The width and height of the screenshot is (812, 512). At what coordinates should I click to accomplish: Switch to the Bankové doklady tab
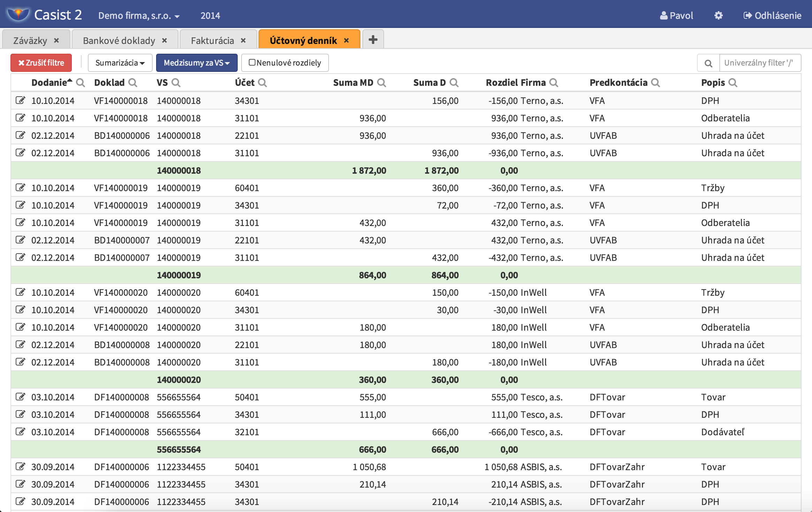[x=119, y=41]
